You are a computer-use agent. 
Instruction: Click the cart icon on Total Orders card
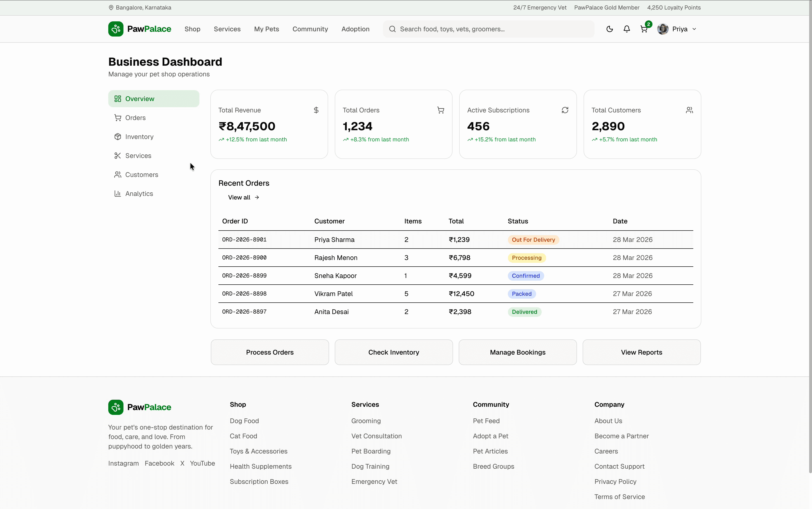pos(441,110)
